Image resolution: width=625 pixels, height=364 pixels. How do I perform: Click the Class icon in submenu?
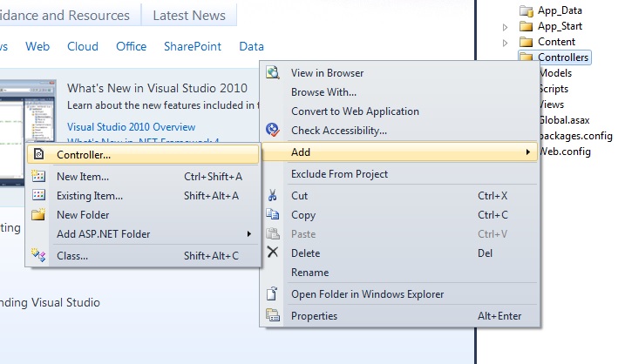click(38, 255)
